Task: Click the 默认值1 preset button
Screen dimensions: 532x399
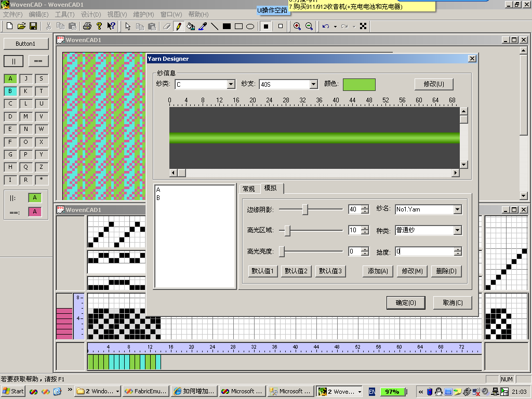Action: (x=264, y=271)
